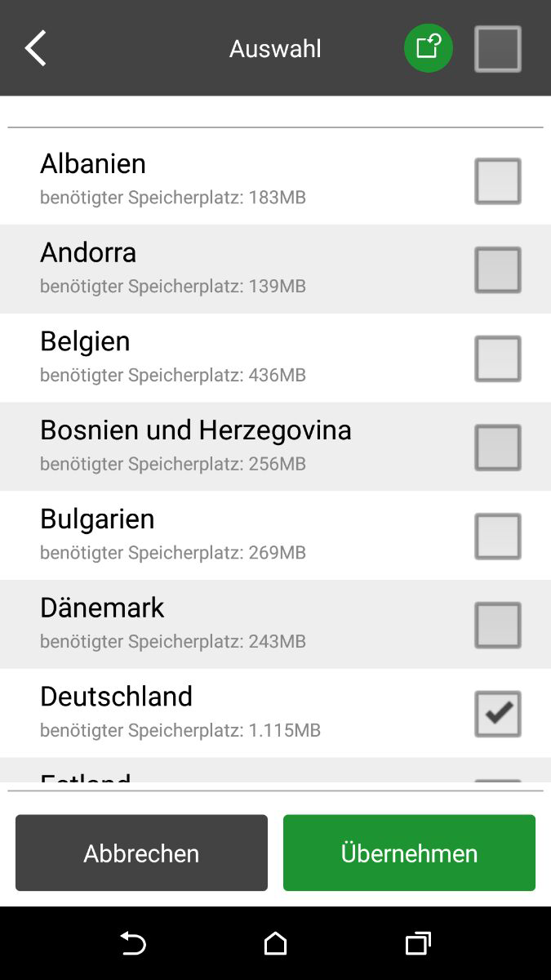The image size is (551, 980).
Task: Tap the Android back navigation icon
Action: click(x=133, y=943)
